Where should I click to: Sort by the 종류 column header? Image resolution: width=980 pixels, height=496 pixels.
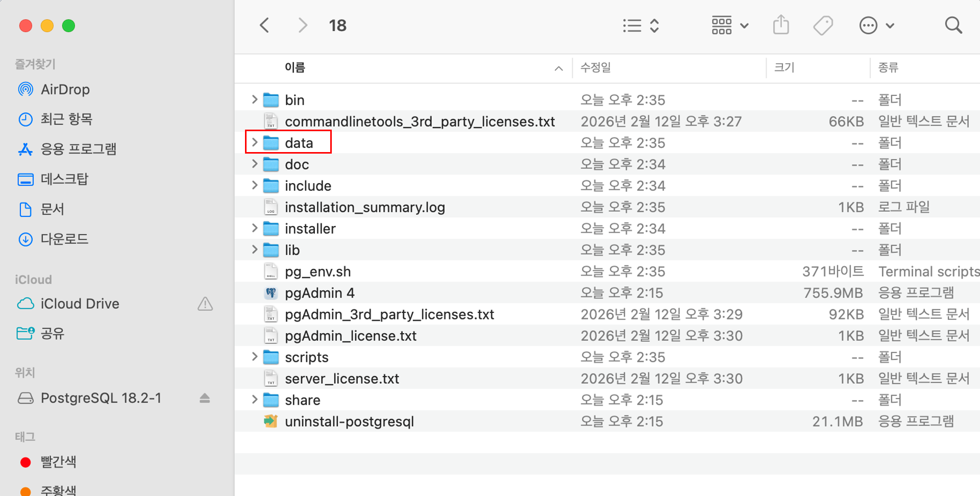point(888,67)
